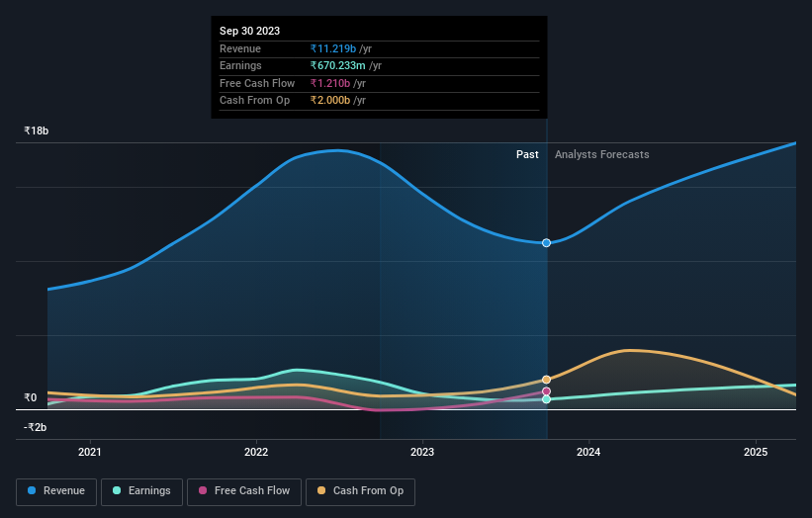812x518 pixels.
Task: Click the ₹1.210b free cash flow value
Action: 330,83
